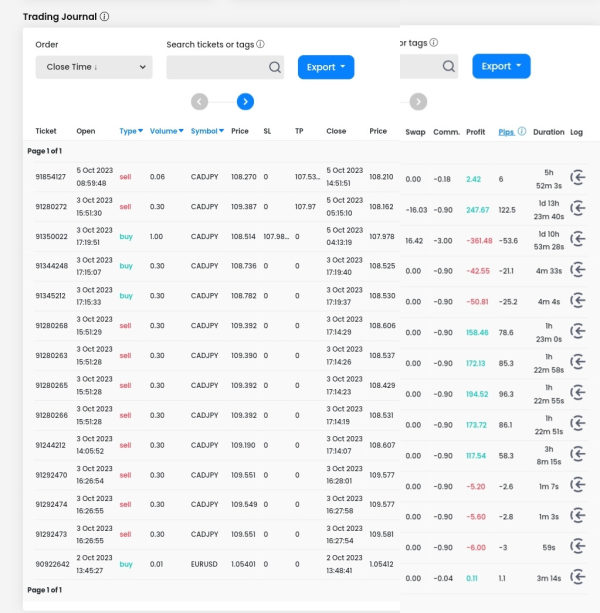Click the Profit column header
The width and height of the screenshot is (600, 613).
(x=475, y=132)
